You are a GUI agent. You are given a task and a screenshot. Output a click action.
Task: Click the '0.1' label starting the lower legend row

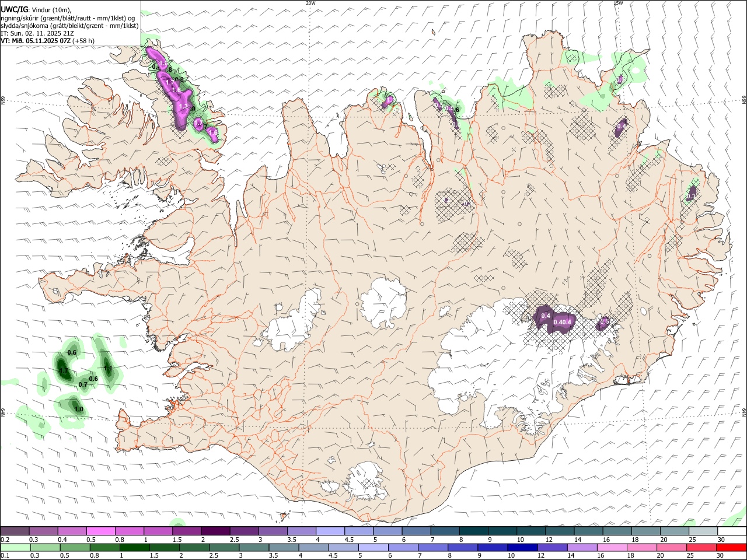(5, 555)
